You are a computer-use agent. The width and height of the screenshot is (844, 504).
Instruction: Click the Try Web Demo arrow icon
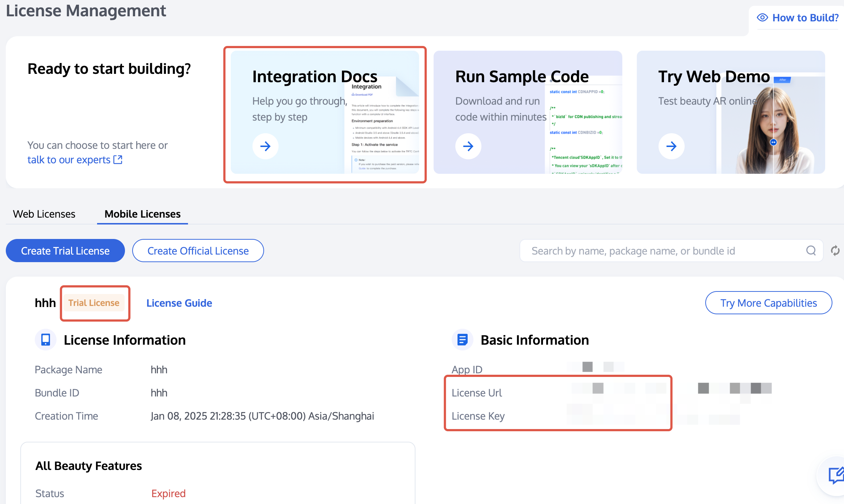pyautogui.click(x=671, y=146)
